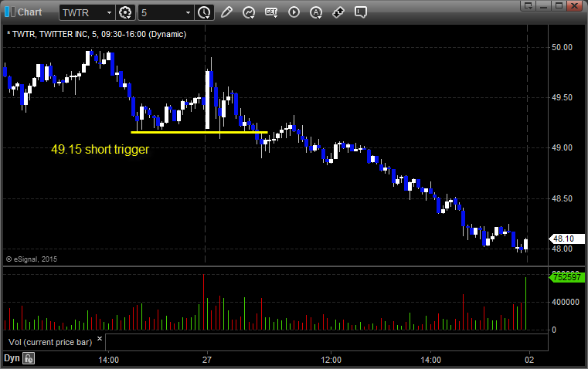Select the pencil drawing tool
Screen dimensions: 588x369
click(x=226, y=12)
